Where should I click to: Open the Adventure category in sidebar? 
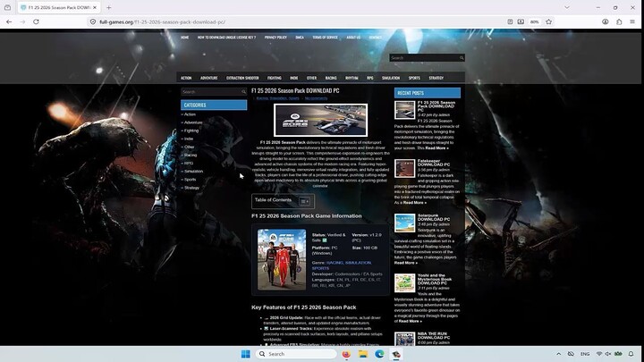click(193, 122)
